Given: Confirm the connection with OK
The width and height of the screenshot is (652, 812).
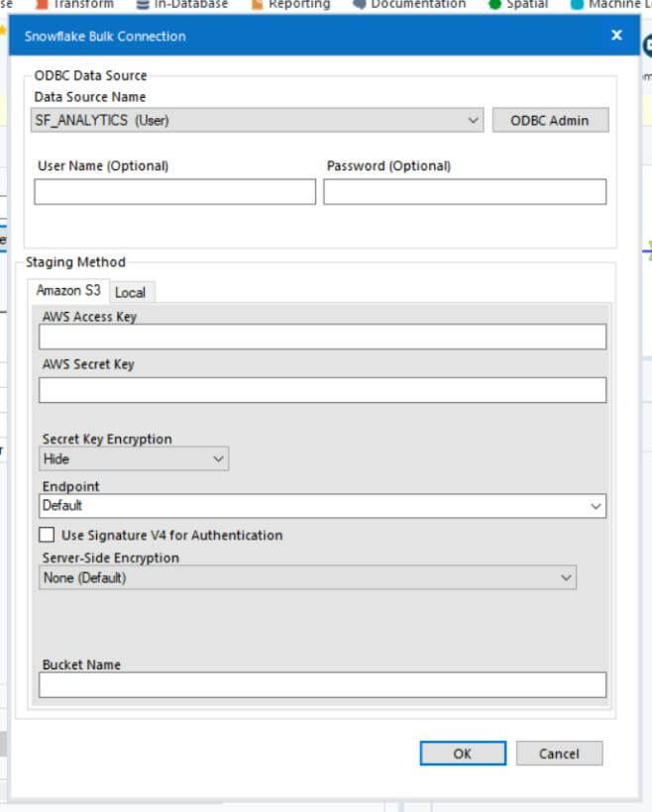Looking at the screenshot, I should [x=463, y=753].
